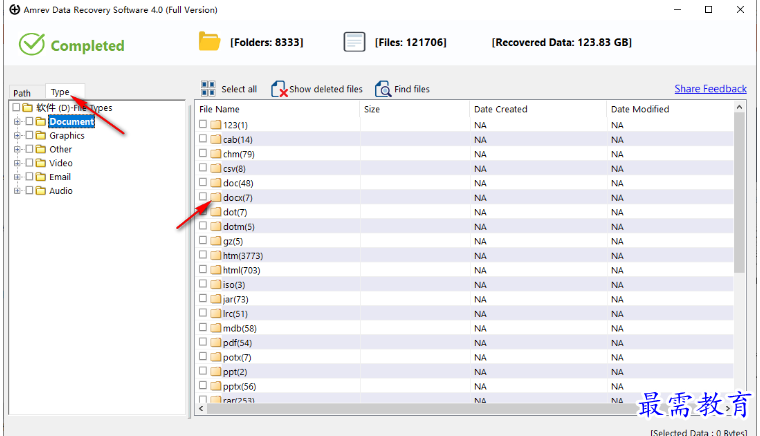The height and width of the screenshot is (436, 760).
Task: Click the vertical scrollbar thumb
Action: (x=739, y=193)
